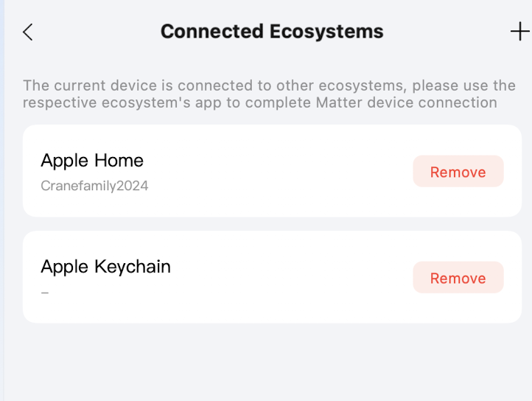Click the dash placeholder under Apple Keychain
This screenshot has height=401, width=532.
coord(45,293)
